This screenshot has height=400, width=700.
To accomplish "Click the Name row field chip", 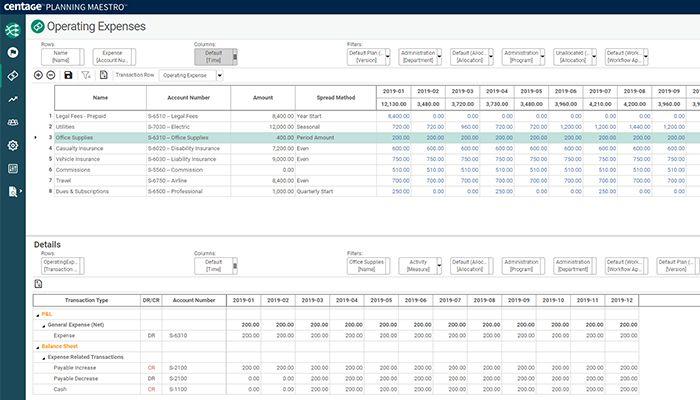I will click(x=62, y=57).
